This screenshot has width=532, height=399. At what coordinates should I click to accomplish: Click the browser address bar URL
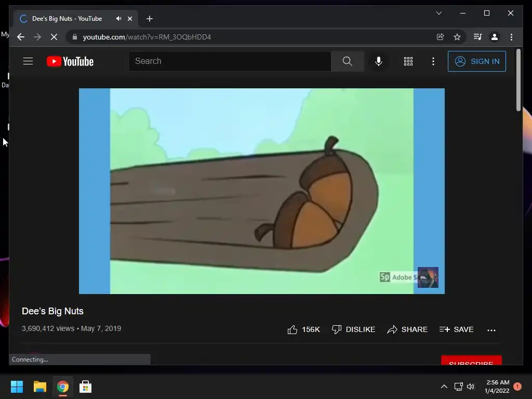(147, 37)
